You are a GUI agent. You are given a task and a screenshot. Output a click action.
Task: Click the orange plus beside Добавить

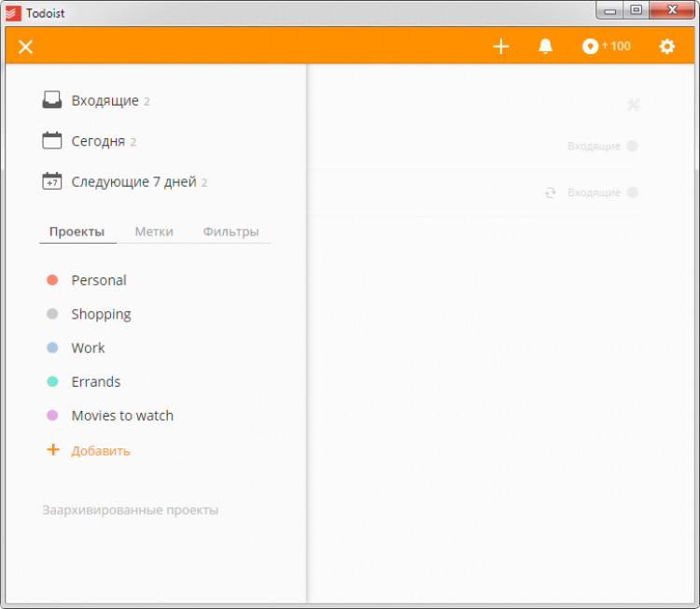click(53, 449)
